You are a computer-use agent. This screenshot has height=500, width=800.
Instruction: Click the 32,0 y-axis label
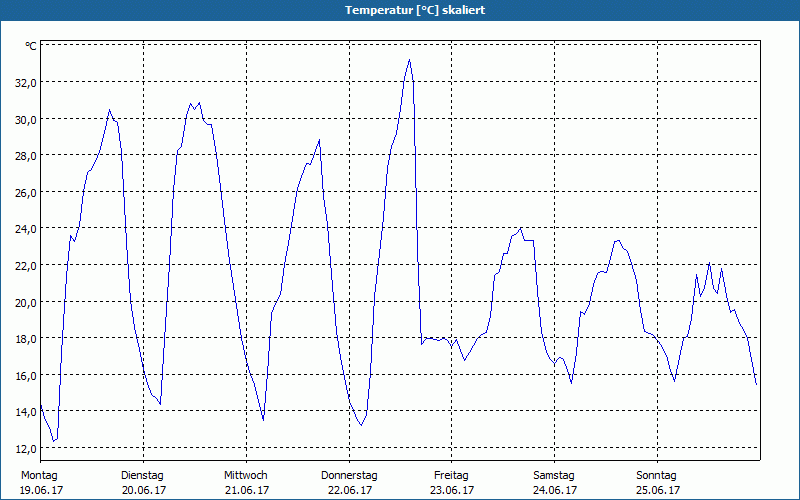26,83
